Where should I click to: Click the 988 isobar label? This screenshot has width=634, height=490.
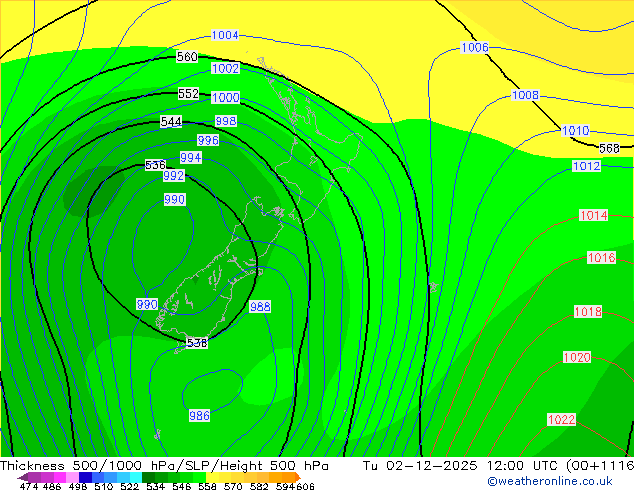point(260,307)
